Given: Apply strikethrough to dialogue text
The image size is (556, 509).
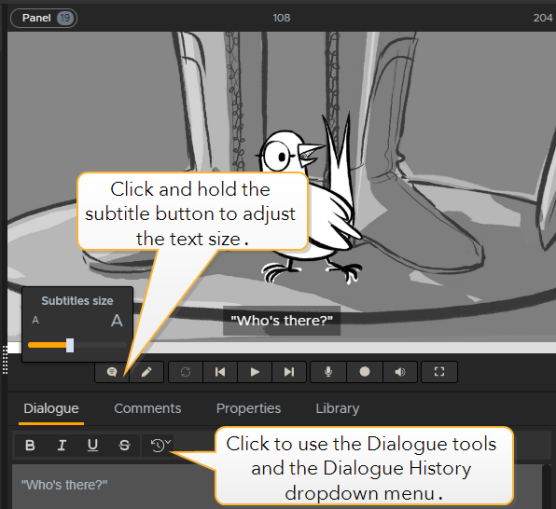Looking at the screenshot, I should click(124, 445).
